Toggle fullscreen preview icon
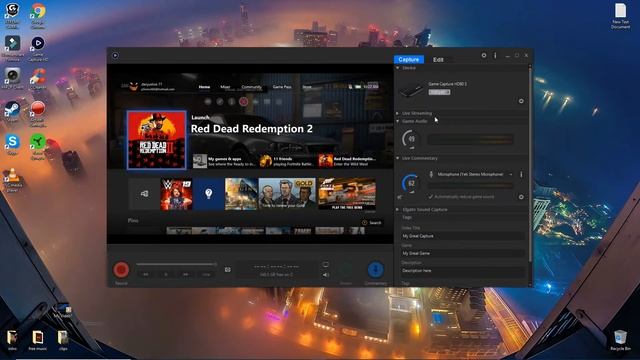Image resolution: width=640 pixels, height=360 pixels. (326, 265)
